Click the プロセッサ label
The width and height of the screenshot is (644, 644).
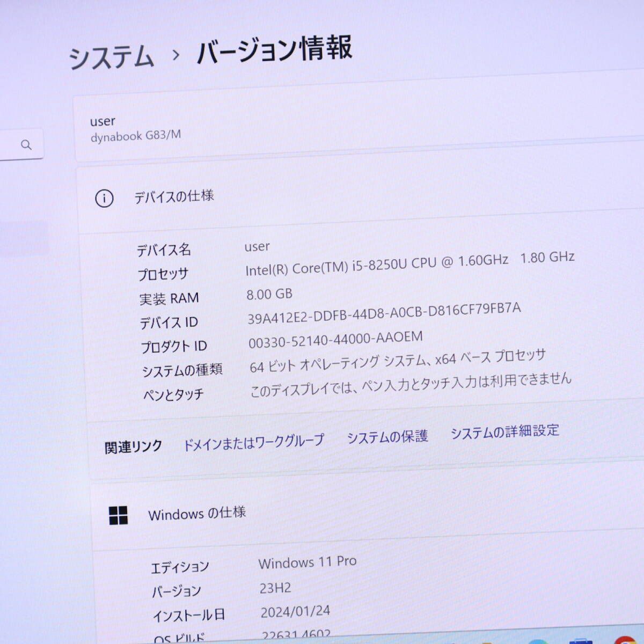pos(163,274)
